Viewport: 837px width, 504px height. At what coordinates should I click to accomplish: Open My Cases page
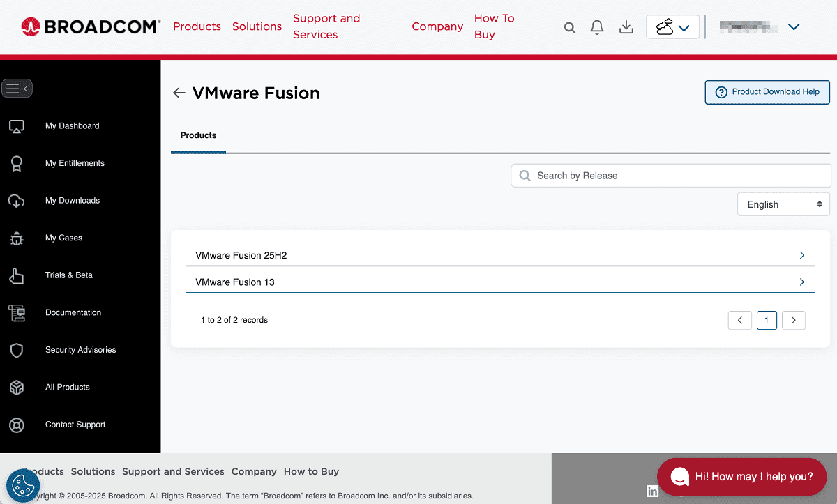point(63,238)
